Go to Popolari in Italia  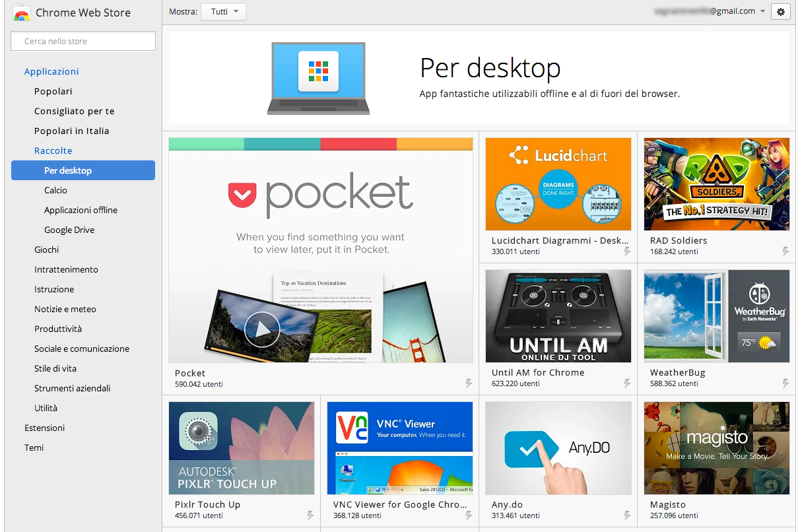coord(71,131)
